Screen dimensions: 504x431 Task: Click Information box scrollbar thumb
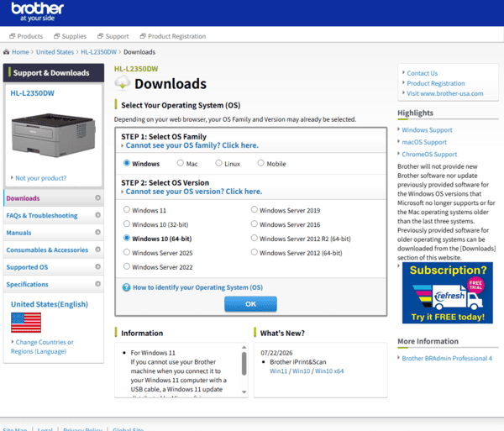(244, 364)
